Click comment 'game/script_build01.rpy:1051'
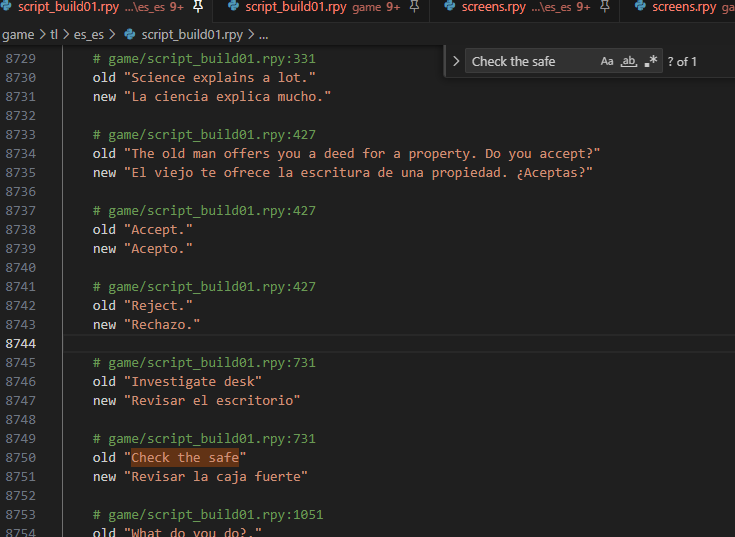735x537 pixels. [208, 515]
